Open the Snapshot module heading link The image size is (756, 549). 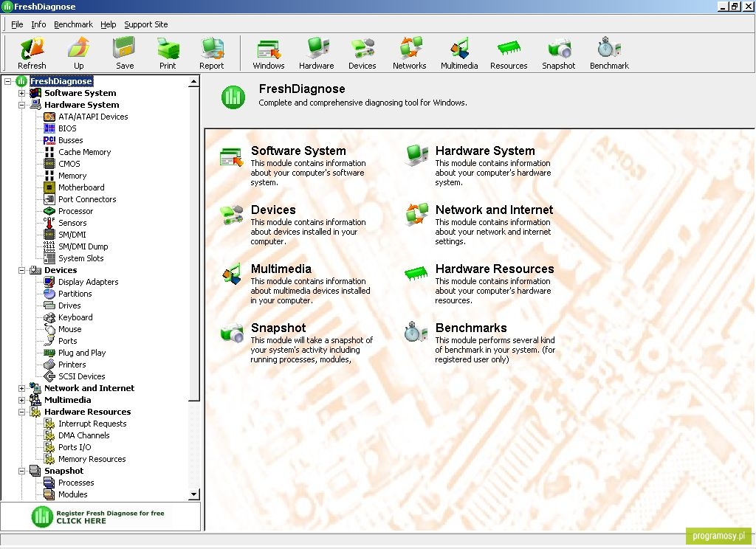pyautogui.click(x=278, y=328)
